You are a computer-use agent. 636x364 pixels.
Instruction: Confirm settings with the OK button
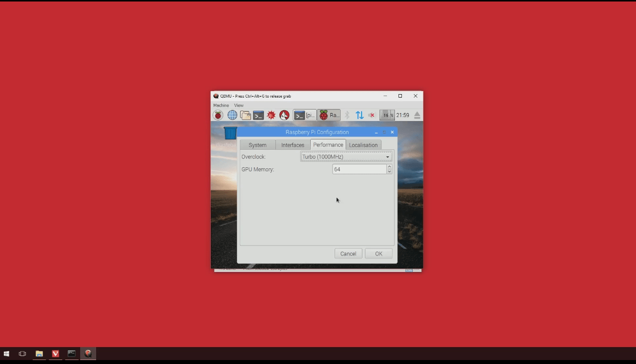(x=378, y=253)
